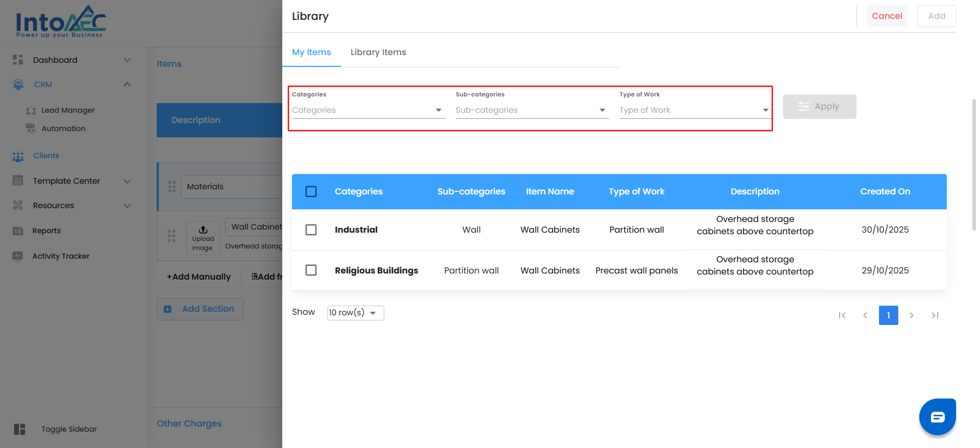Check the Industrial row checkbox
Viewport: 980px width, 448px height.
pos(311,230)
